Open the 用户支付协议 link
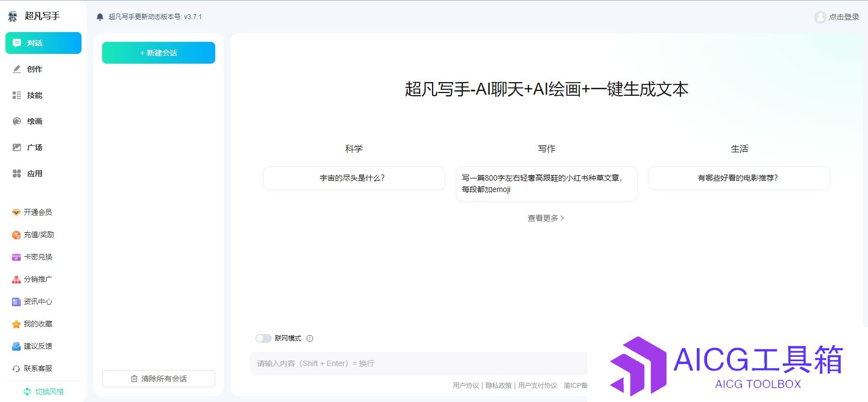This screenshot has width=868, height=402. click(538, 386)
